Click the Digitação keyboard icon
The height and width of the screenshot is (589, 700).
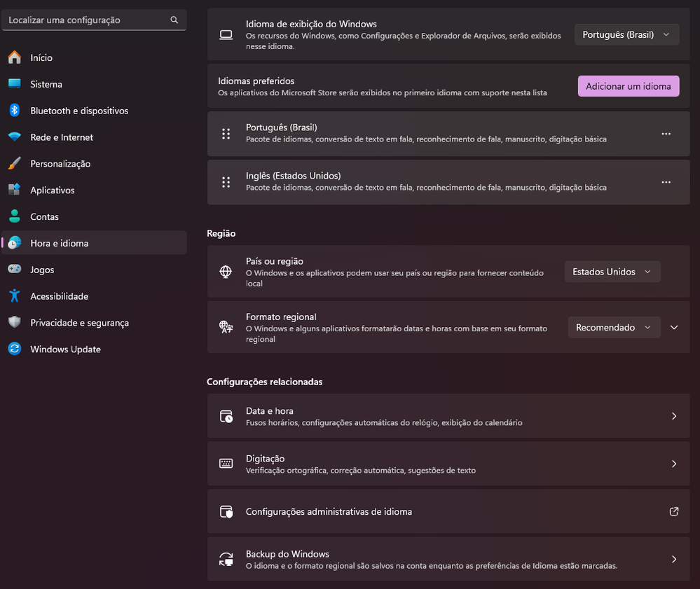(x=226, y=464)
